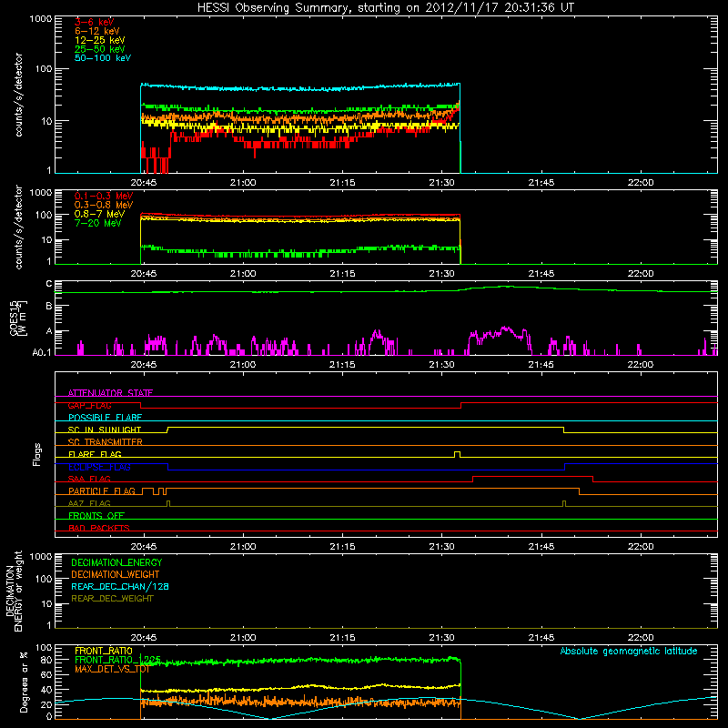Click the 22:00 tick under the keV plot
The width and height of the screenshot is (728, 728).
(x=641, y=183)
